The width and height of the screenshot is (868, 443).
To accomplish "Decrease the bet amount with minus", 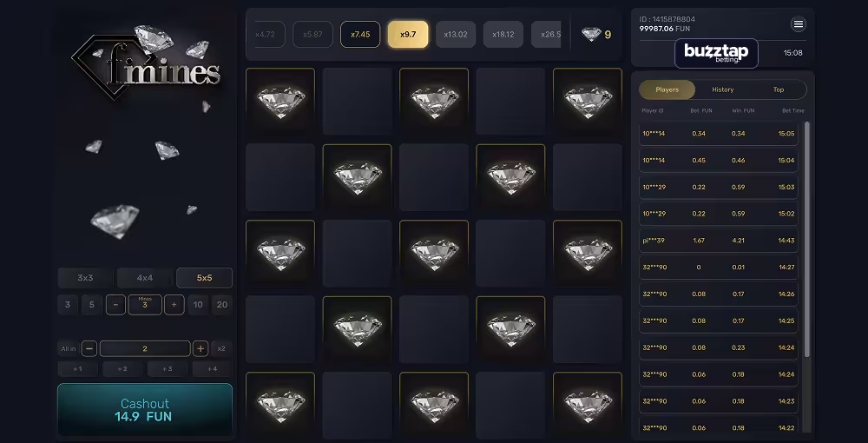I will coord(89,348).
